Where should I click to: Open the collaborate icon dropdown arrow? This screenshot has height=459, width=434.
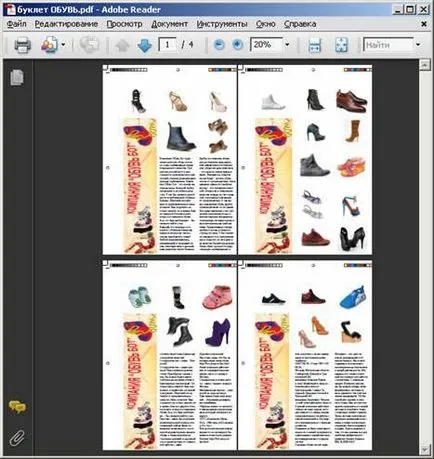point(63,44)
